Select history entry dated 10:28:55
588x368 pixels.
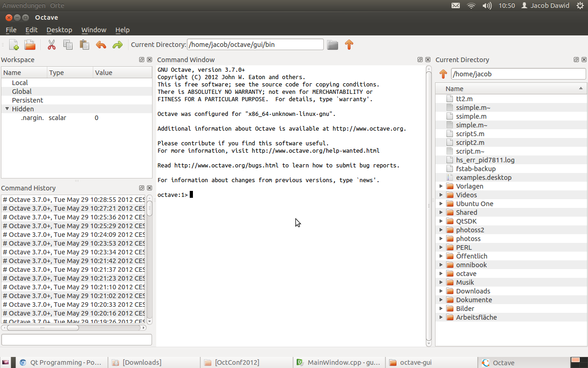73,200
